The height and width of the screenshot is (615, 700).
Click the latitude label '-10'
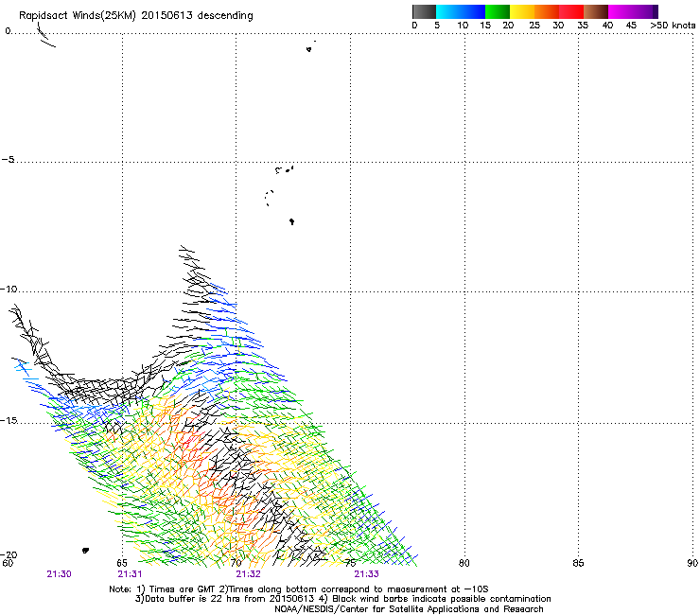[x=9, y=289]
